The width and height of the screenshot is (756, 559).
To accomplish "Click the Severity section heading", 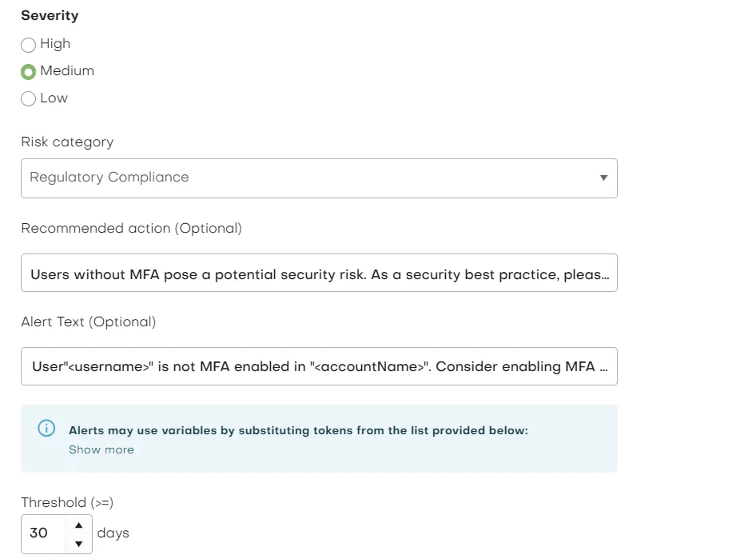I will (50, 15).
